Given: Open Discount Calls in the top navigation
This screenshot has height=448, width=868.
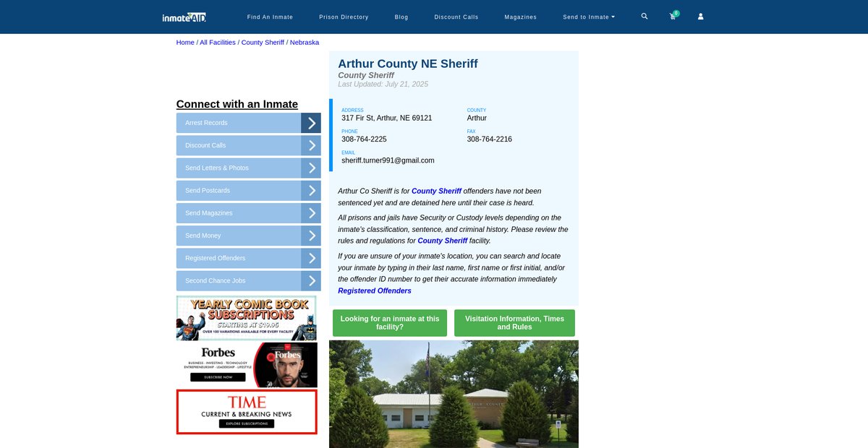Looking at the screenshot, I should tap(456, 17).
